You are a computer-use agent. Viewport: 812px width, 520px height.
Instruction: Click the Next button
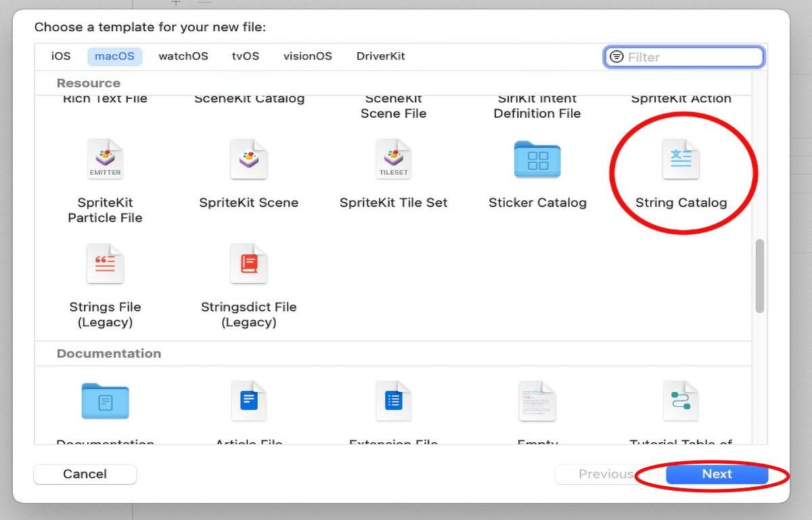pos(717,474)
